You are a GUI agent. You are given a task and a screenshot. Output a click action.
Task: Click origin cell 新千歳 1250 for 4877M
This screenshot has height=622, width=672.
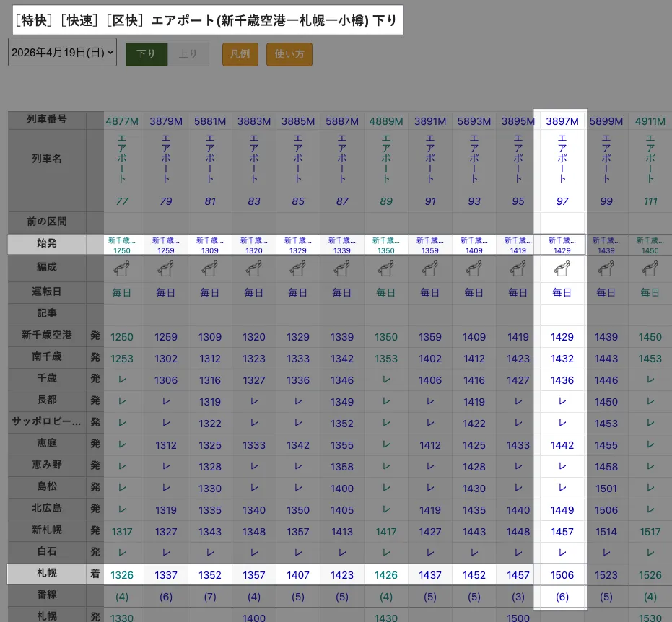122,245
